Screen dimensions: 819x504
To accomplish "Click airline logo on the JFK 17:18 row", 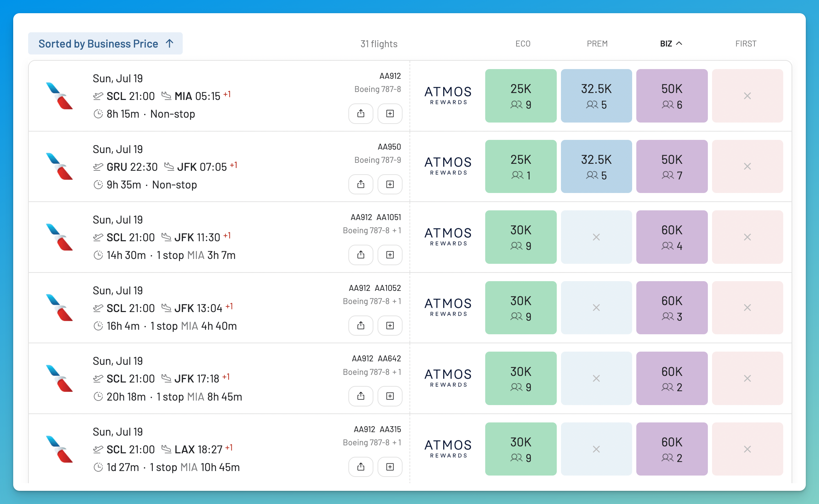I will click(x=59, y=378).
